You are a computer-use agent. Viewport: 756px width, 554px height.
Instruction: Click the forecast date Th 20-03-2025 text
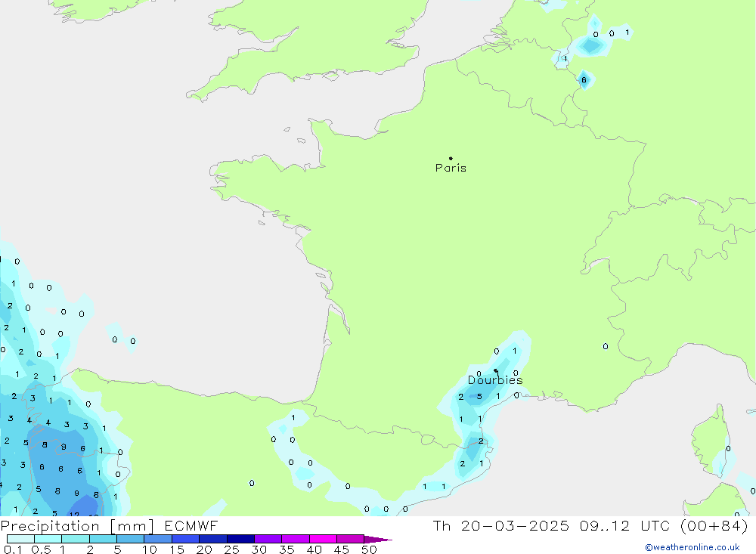click(501, 525)
